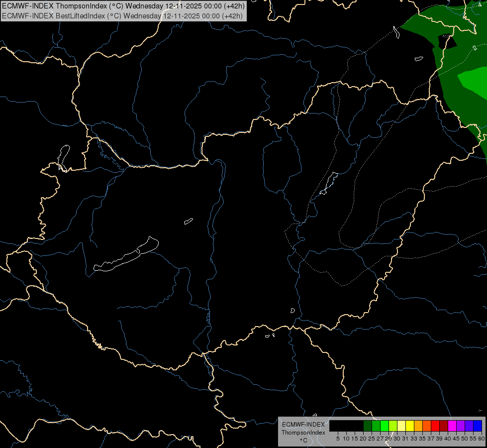Pick the pale yellow 30–31 legend swatch
This screenshot has height=448, width=487.
[401, 426]
